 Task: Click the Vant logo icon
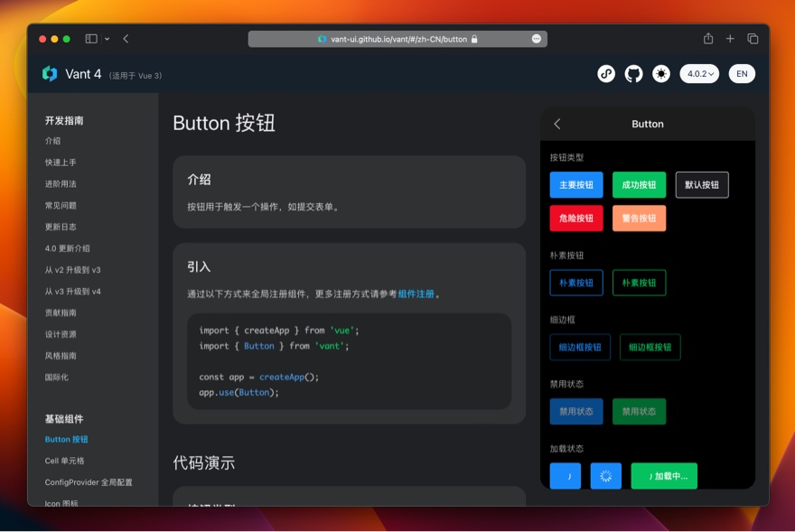click(50, 74)
